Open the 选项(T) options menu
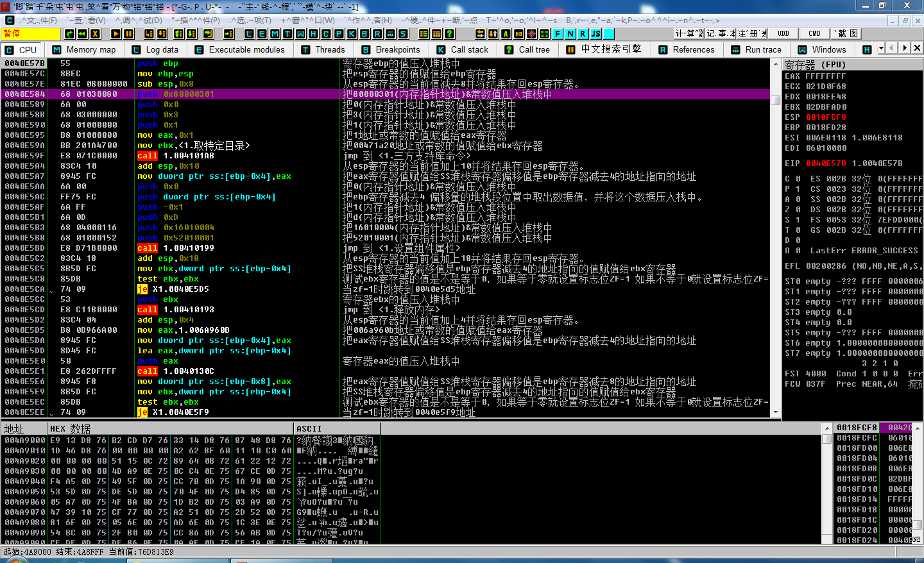Screen dimensions: 924x563 tap(250, 21)
